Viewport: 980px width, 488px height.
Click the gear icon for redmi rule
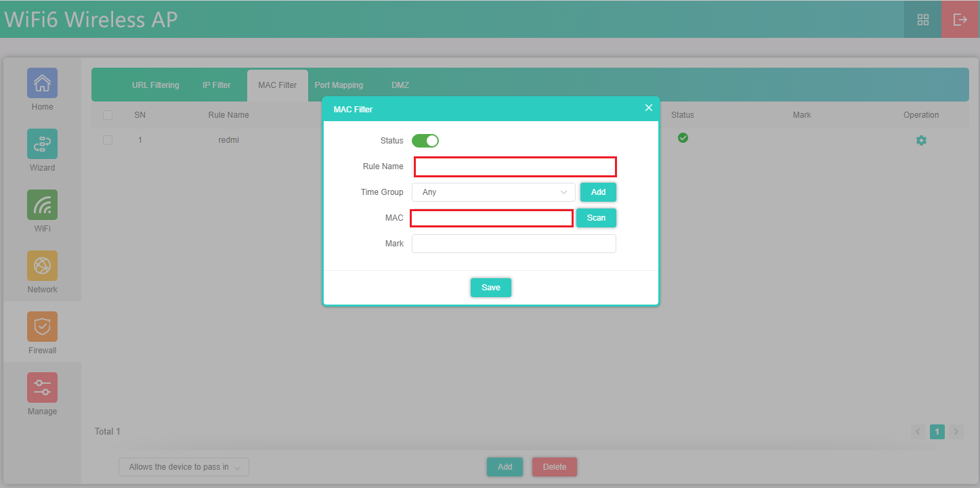pos(921,141)
